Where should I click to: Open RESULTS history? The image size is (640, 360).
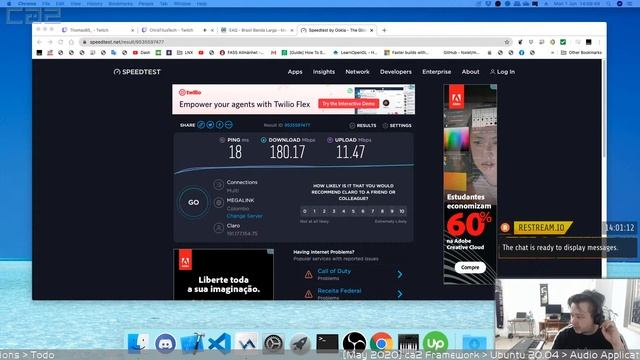tap(362, 125)
